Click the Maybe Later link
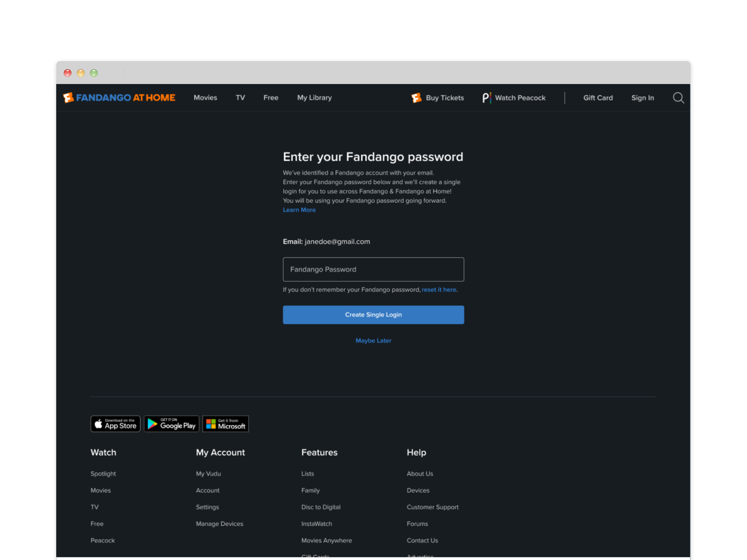Image resolution: width=747 pixels, height=560 pixels. (373, 340)
